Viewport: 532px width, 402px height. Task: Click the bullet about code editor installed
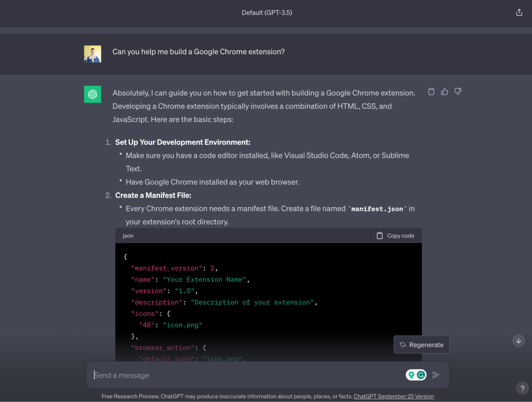coord(267,162)
